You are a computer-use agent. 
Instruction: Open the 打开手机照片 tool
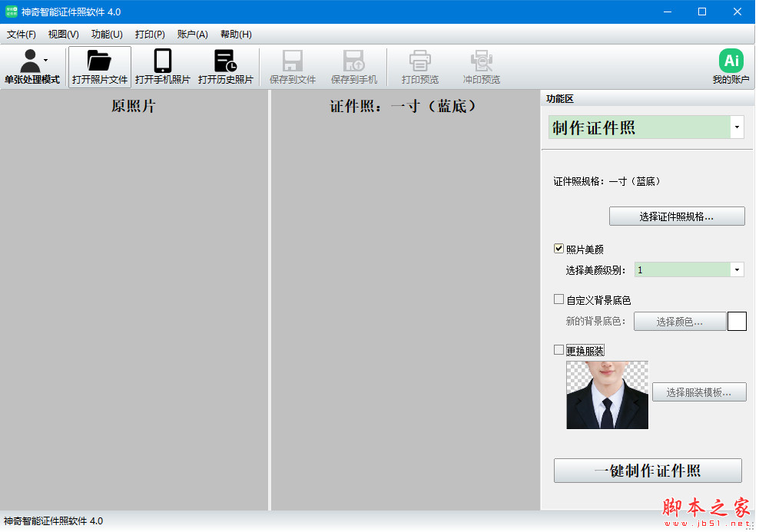coord(161,66)
